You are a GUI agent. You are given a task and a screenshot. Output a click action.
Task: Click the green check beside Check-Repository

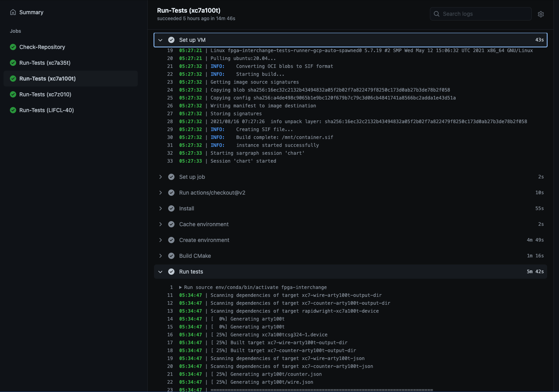pyautogui.click(x=13, y=47)
